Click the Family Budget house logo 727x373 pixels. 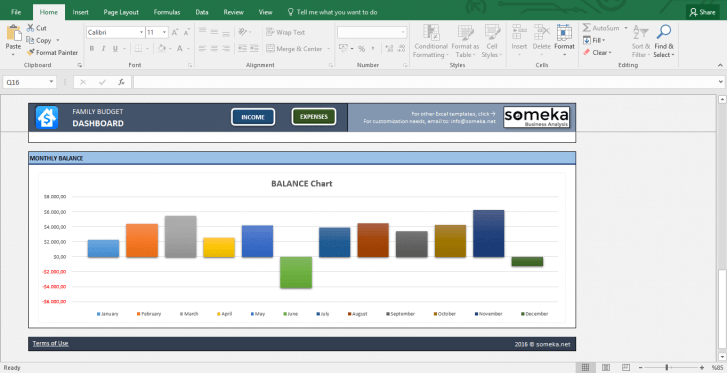(x=47, y=117)
